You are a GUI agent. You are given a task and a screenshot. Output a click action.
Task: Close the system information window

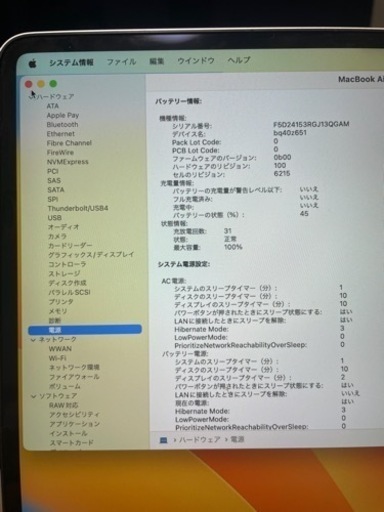point(29,85)
